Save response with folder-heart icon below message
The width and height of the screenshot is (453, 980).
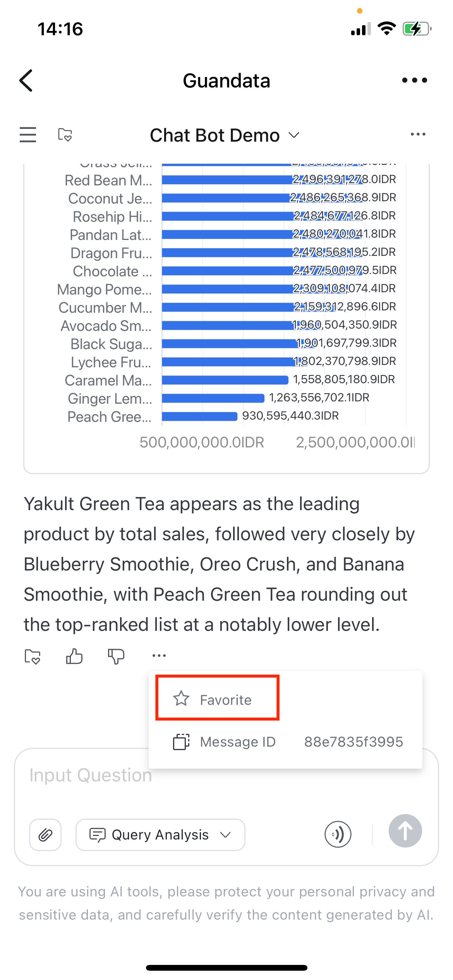[33, 656]
